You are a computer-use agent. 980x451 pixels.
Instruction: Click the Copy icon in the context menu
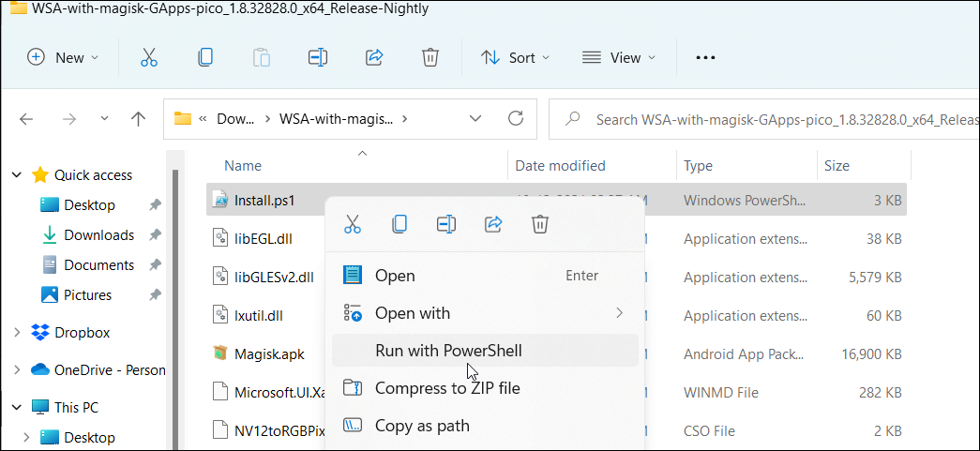point(400,224)
